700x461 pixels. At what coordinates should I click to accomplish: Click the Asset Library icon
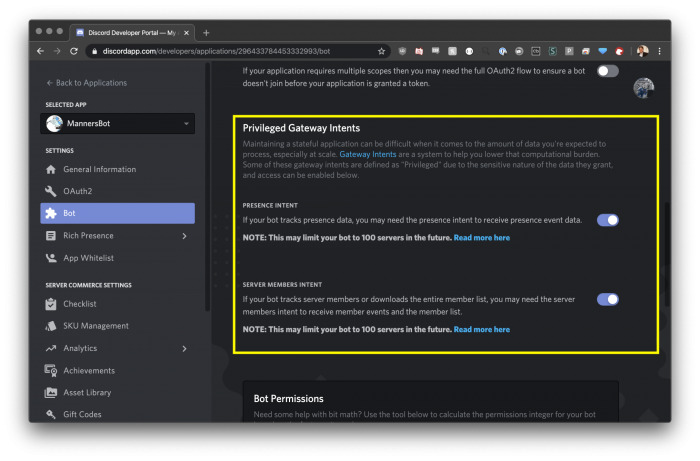click(51, 392)
